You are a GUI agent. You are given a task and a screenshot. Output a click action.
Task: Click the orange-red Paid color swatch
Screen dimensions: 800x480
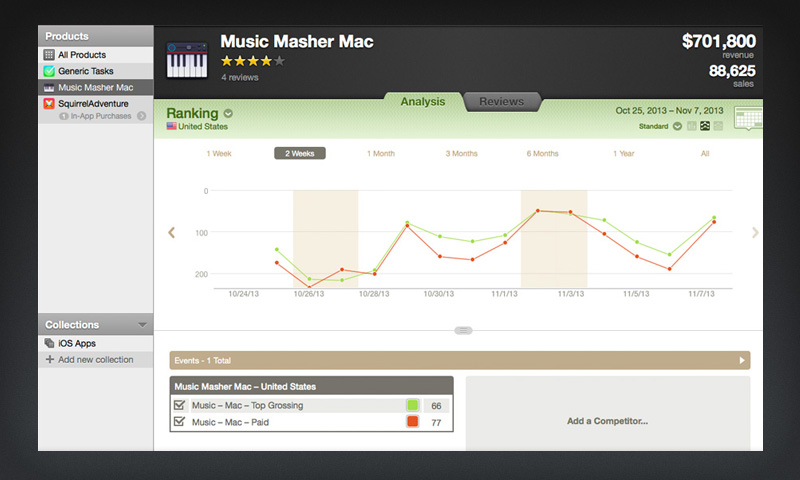(412, 421)
